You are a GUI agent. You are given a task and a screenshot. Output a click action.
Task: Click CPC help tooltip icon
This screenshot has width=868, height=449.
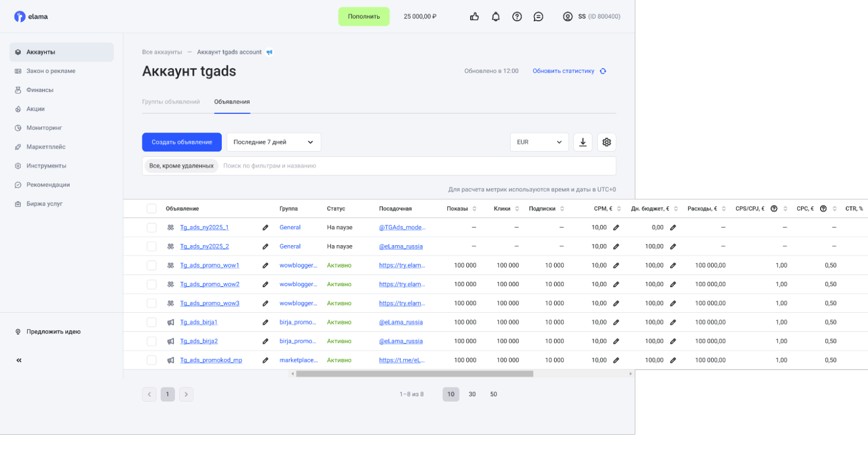[823, 209]
